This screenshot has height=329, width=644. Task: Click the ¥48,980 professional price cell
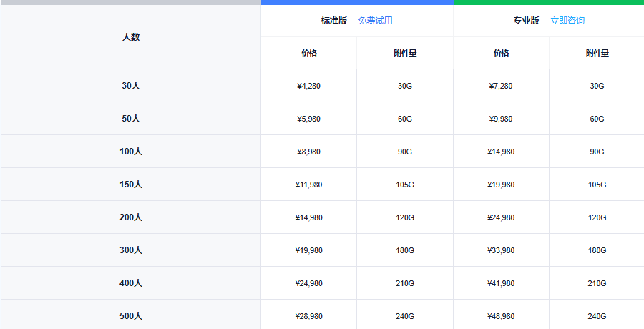(501, 316)
